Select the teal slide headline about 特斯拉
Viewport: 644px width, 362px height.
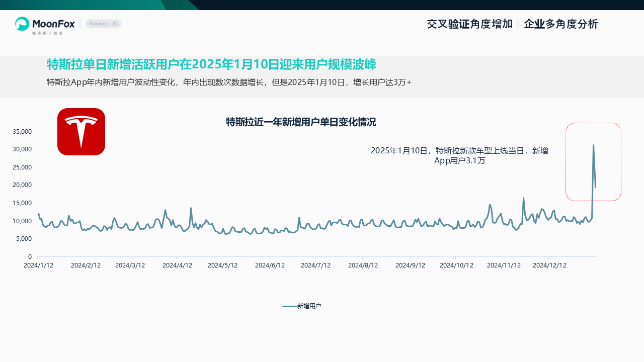click(x=211, y=64)
